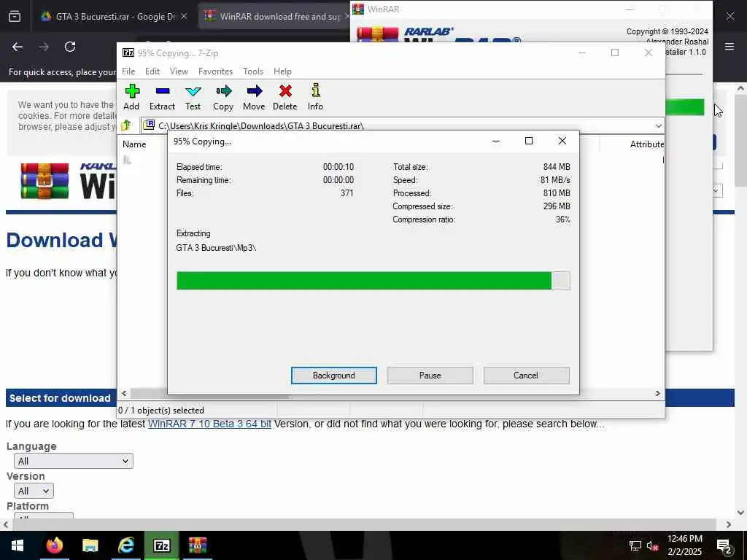This screenshot has height=560, width=747.
Task: Open the Version dropdown on WinRAR page
Action: point(34,491)
